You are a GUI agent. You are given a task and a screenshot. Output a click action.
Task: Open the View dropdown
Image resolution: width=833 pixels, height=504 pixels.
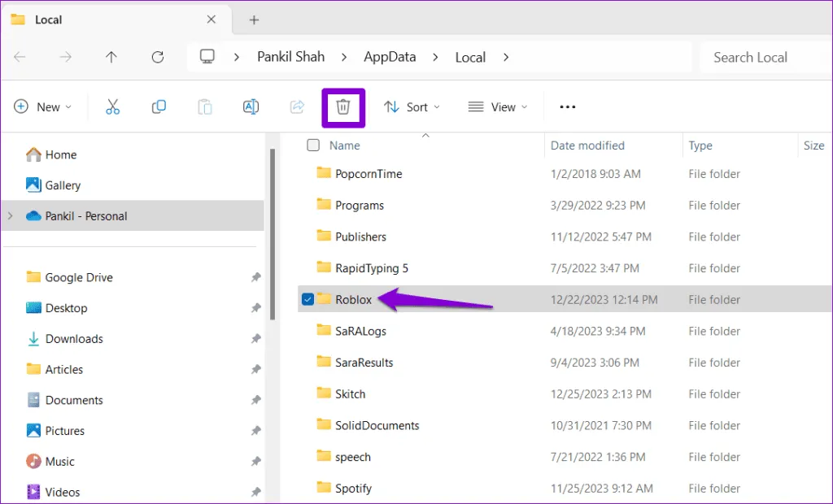pos(498,107)
